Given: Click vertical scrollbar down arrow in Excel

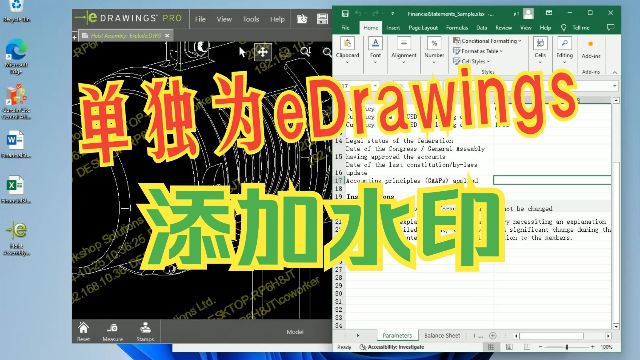Looking at the screenshot, I should 616,326.
